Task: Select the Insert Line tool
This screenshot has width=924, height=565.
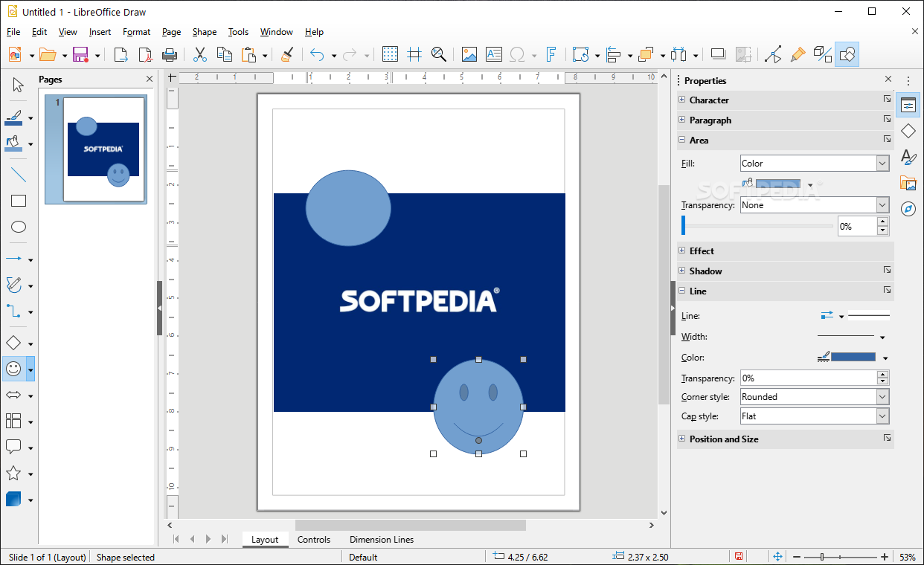Action: click(x=19, y=175)
